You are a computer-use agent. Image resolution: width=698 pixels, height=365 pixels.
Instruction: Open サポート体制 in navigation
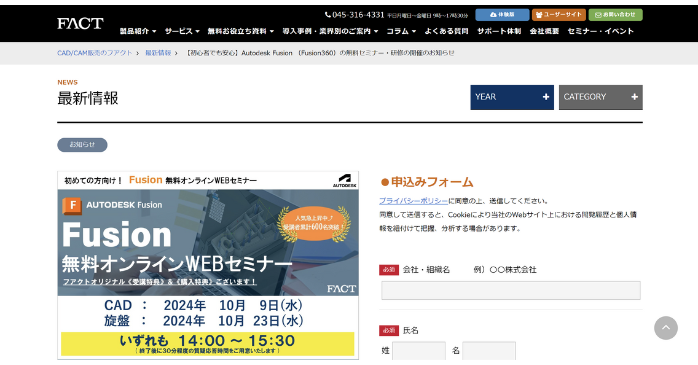pos(499,31)
